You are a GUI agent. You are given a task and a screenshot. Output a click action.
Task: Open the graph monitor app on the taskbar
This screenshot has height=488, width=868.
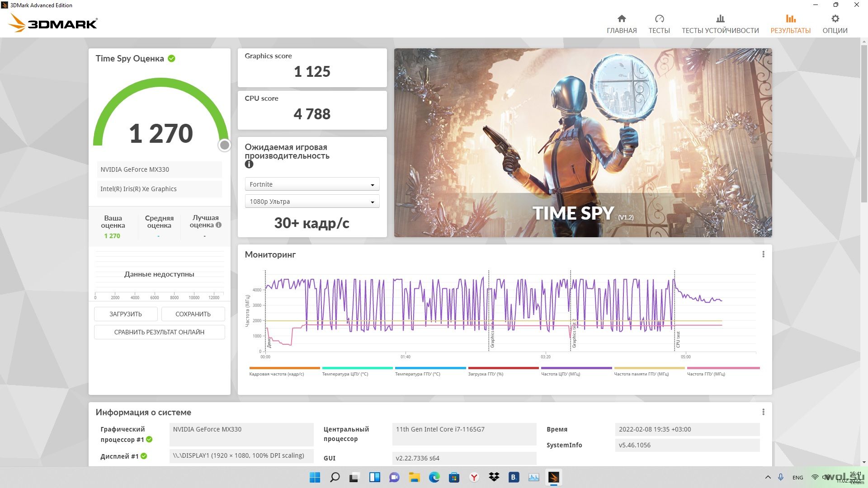click(533, 477)
